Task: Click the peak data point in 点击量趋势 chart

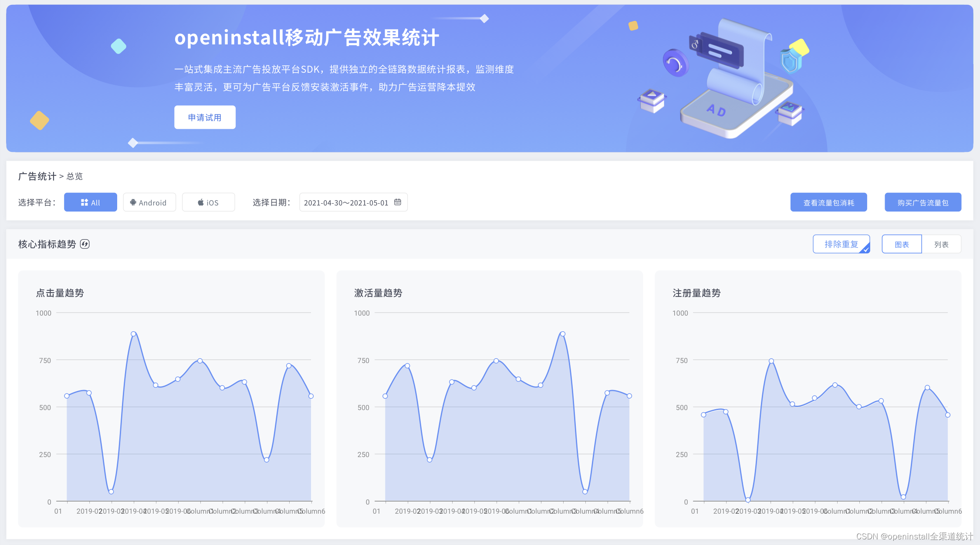Action: [x=133, y=334]
